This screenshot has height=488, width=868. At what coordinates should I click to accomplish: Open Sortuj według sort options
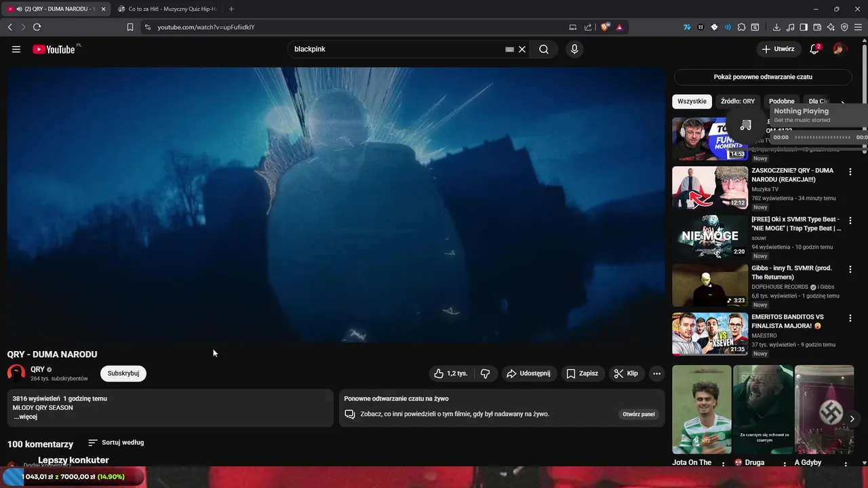116,443
